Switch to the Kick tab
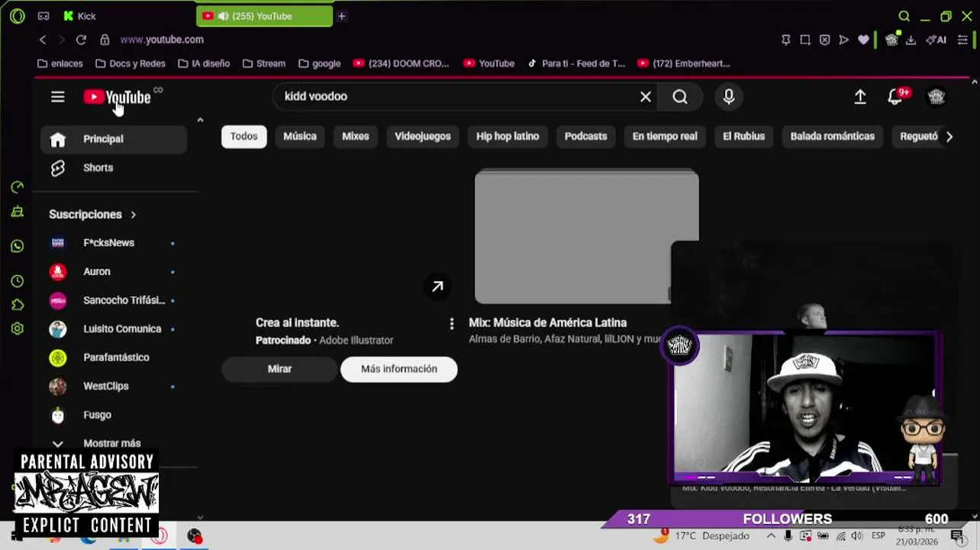Image resolution: width=980 pixels, height=550 pixels. pyautogui.click(x=79, y=16)
